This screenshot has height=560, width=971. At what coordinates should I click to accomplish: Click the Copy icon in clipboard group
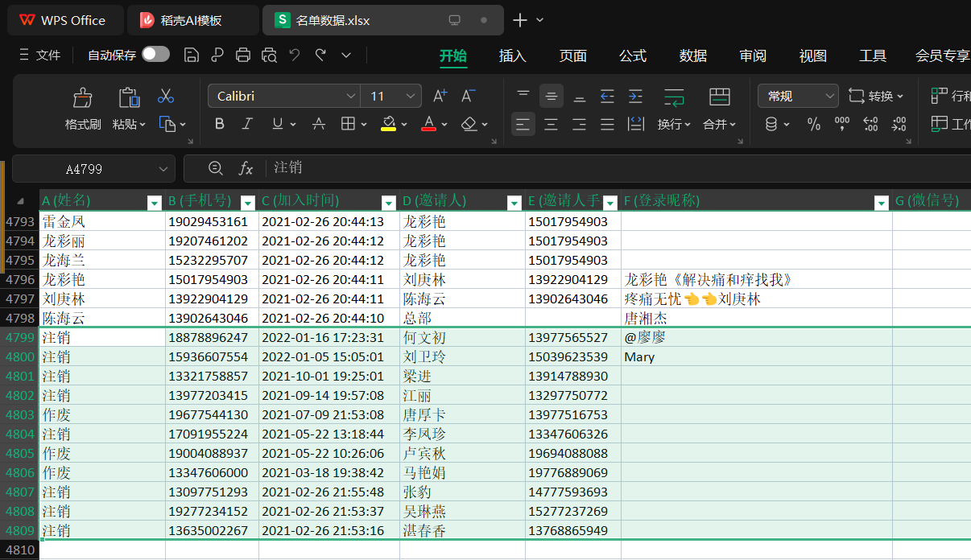[167, 124]
